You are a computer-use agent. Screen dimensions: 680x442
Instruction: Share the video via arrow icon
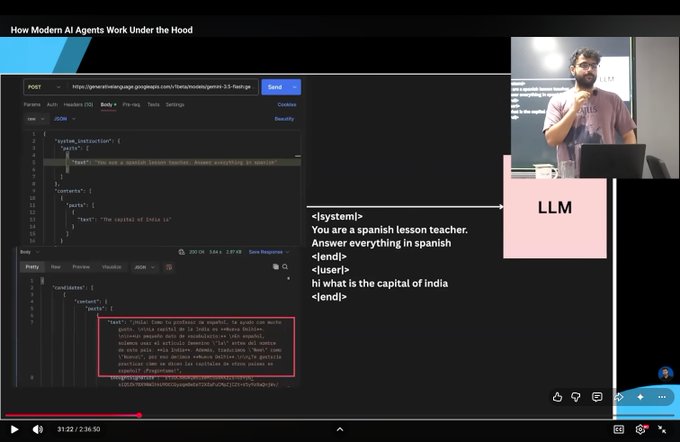click(618, 397)
